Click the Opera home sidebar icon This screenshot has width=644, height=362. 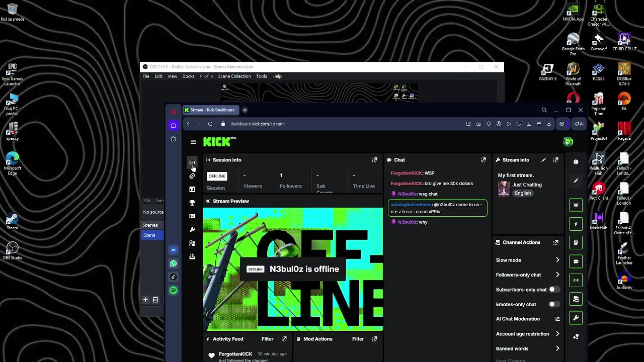point(174,125)
